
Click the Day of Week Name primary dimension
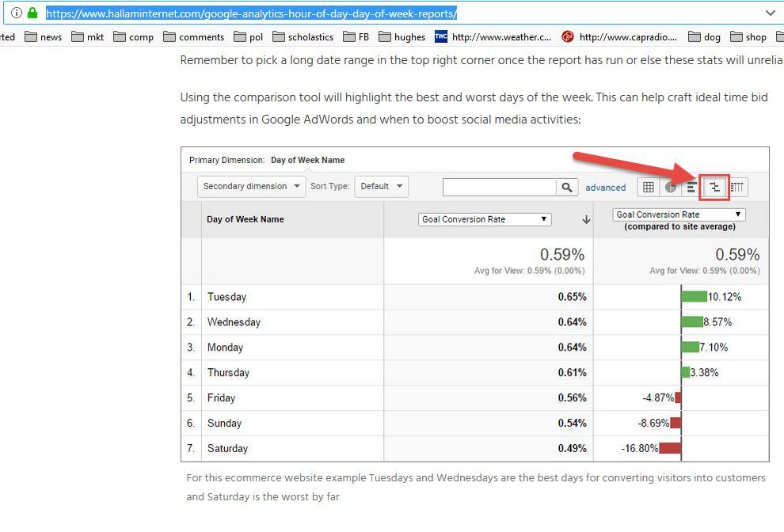307,160
